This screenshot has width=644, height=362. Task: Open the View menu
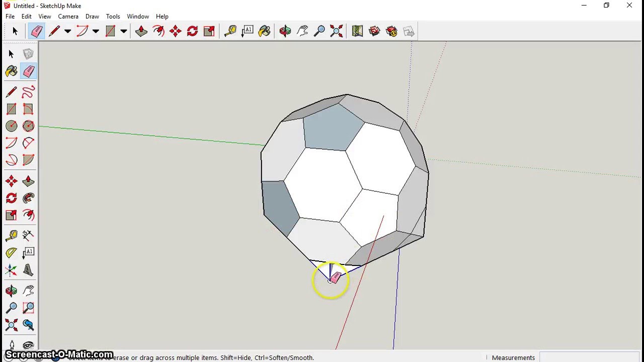tap(44, 16)
